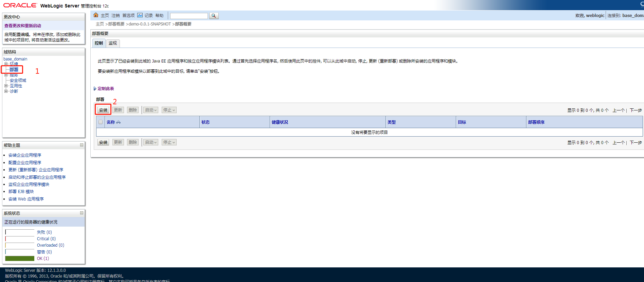Viewport: 644px width, 282px height.
Task: Expand the 互用性 tree node
Action: pyautogui.click(x=6, y=86)
